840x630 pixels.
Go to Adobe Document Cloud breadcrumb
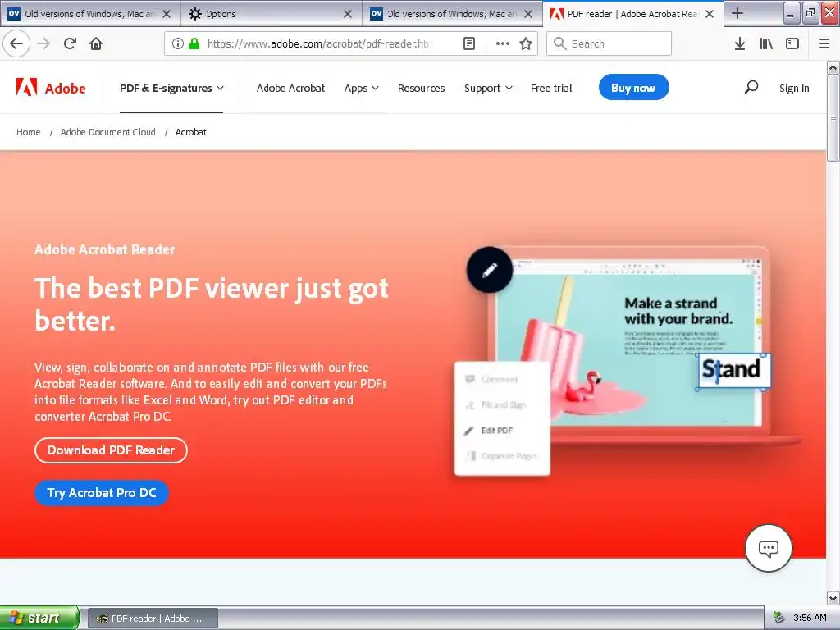click(x=107, y=132)
